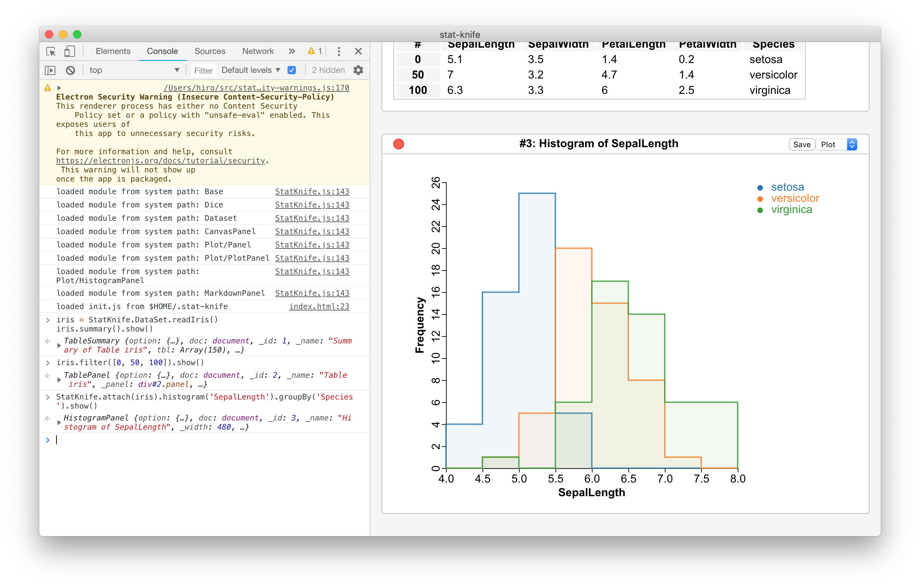This screenshot has width=920, height=588.
Task: Close DevTools panel with X icon
Action: [x=358, y=51]
